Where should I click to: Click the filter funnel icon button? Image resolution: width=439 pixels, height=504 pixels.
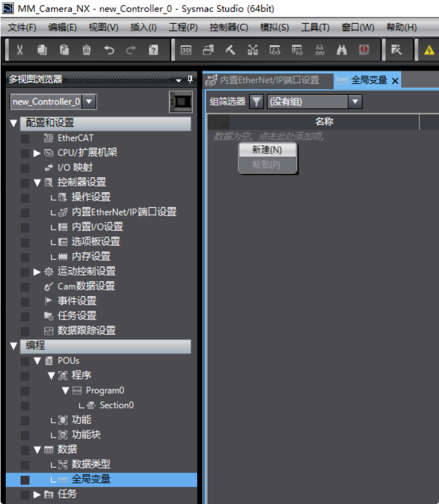pos(256,102)
